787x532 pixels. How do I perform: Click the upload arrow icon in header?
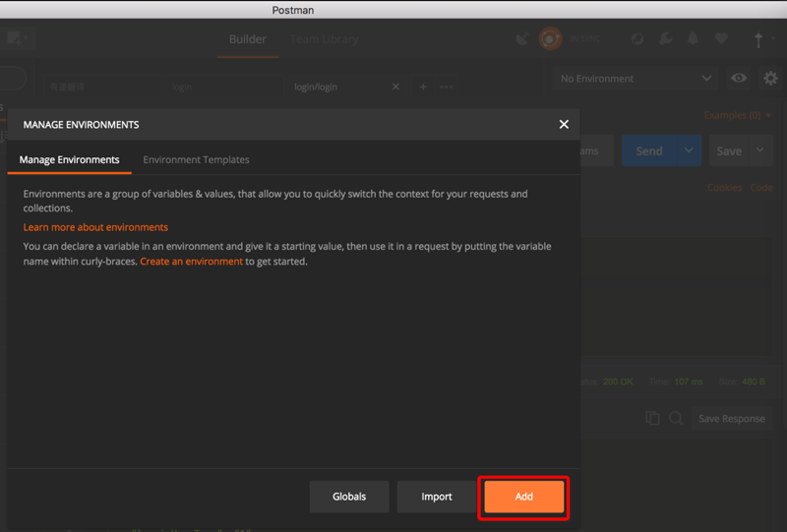click(x=758, y=39)
